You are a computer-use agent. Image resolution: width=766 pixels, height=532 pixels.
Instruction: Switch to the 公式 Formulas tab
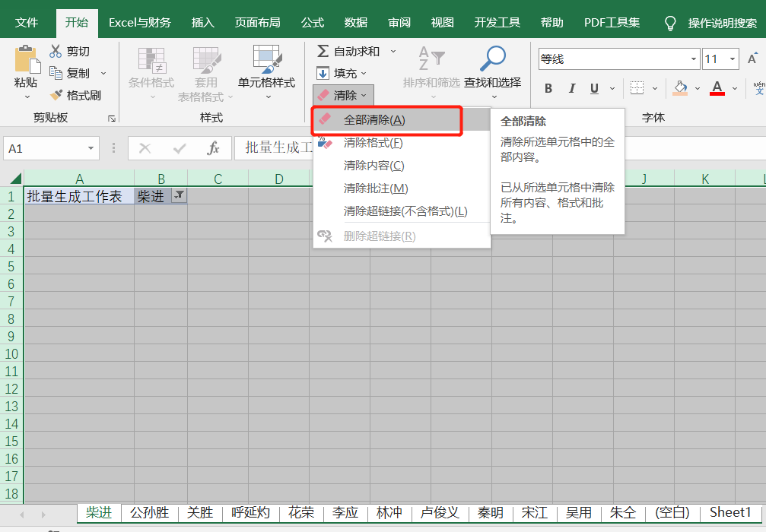pos(312,23)
